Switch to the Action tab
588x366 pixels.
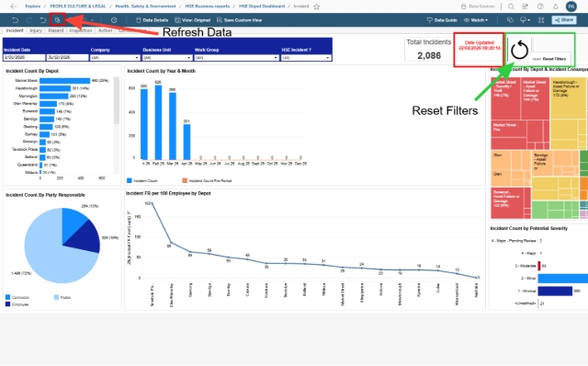(x=105, y=30)
